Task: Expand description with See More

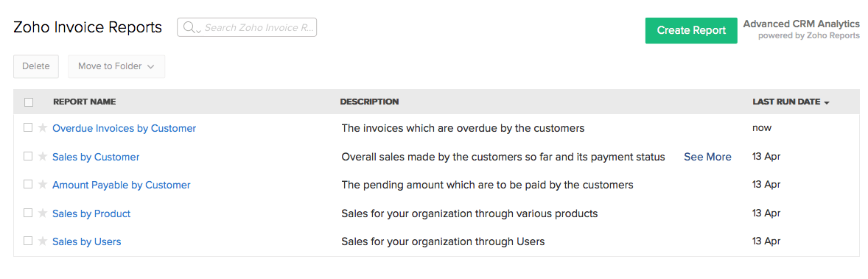Action: point(707,157)
